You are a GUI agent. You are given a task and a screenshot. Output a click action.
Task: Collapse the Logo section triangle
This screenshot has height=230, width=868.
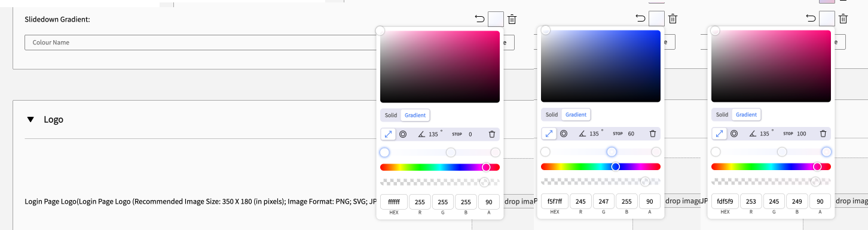(30, 120)
